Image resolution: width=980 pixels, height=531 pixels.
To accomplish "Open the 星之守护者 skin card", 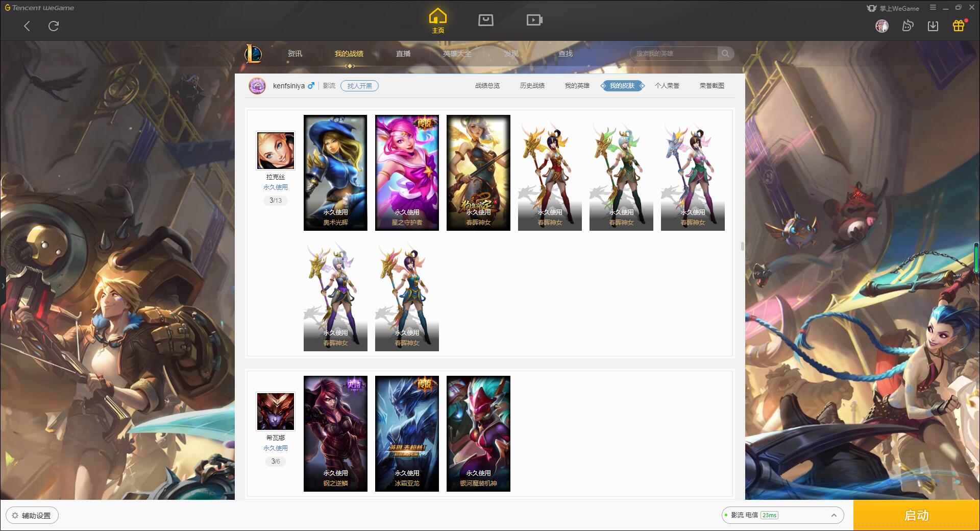I will [407, 173].
